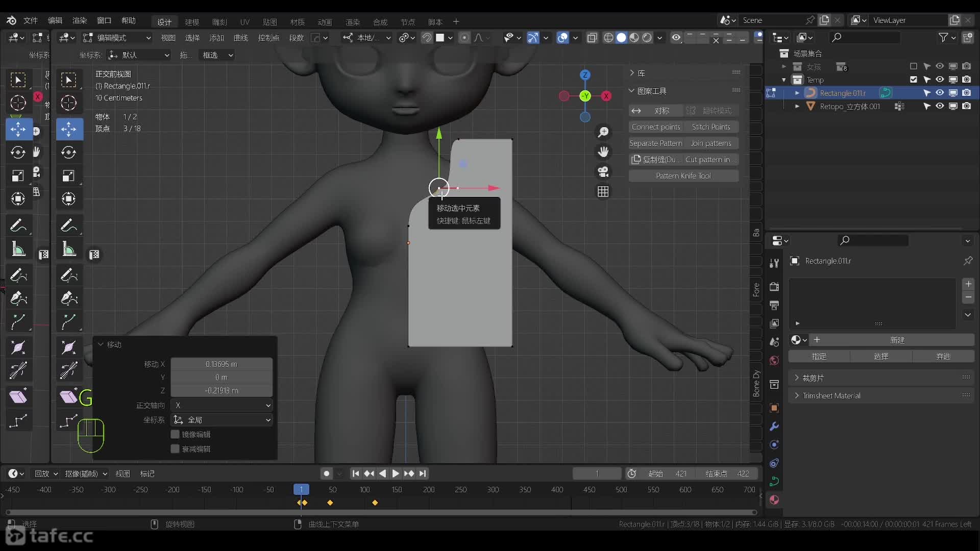Select the Measure tool in right toolbar column
Image resolution: width=980 pixels, height=551 pixels.
coord(69,249)
